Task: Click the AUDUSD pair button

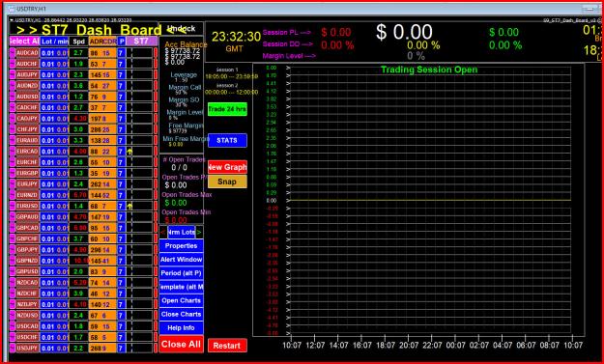Action: coord(27,97)
